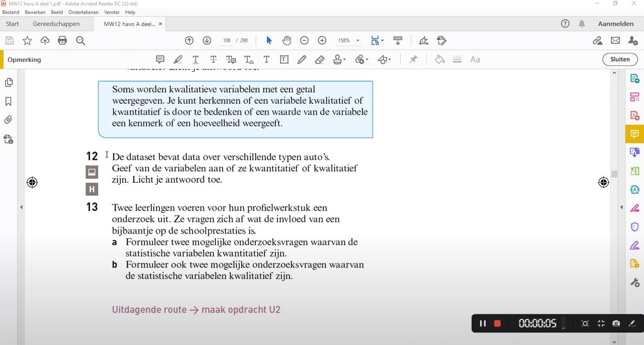Select the eraser tool
This screenshot has height=345, width=644.
point(319,59)
